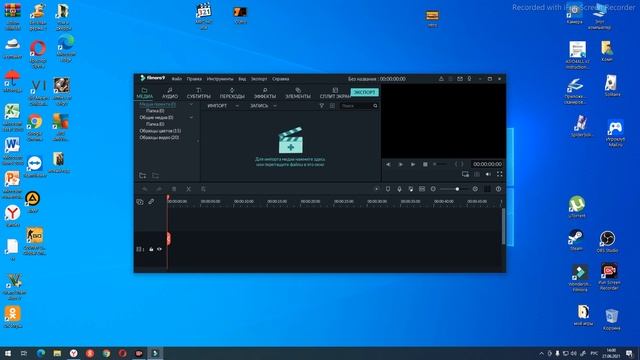Click the undo arrow in timeline toolbar
Screen dimensions: 640x360
tap(144, 189)
